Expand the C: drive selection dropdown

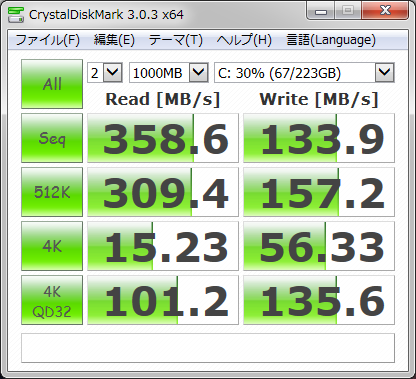pos(385,72)
